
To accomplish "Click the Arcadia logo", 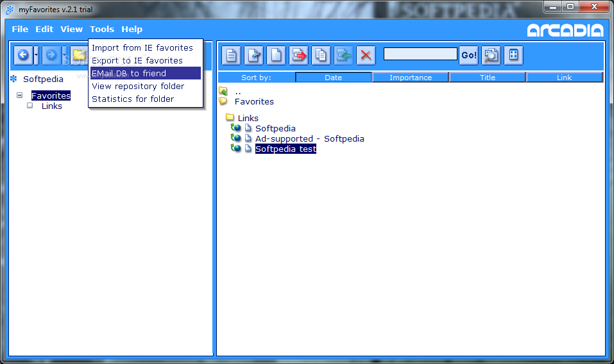I will click(565, 30).
